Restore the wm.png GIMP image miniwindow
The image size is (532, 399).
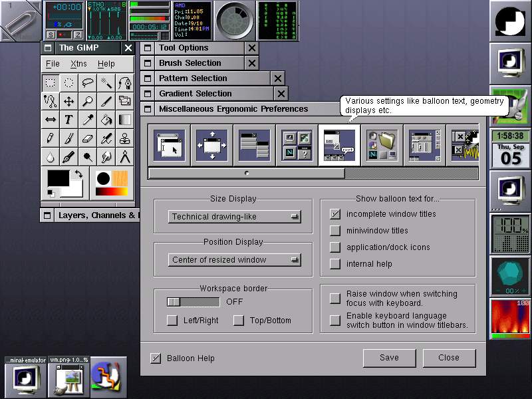[69, 377]
